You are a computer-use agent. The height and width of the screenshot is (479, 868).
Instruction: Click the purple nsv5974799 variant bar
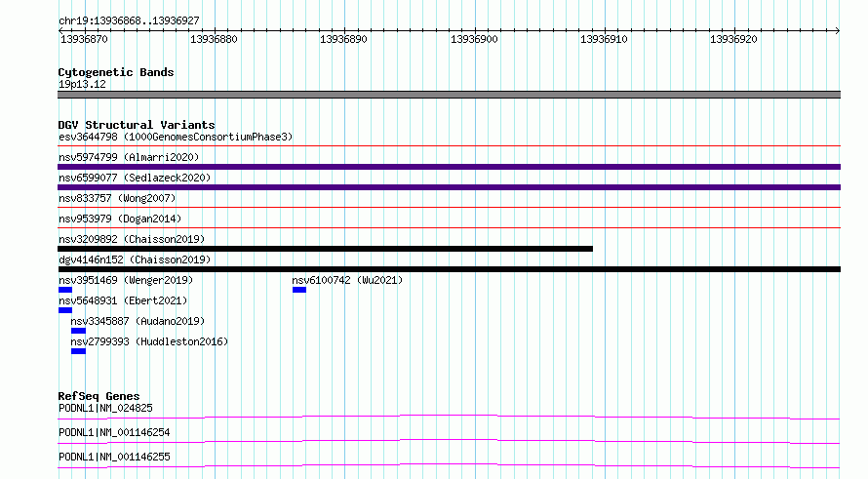pyautogui.click(x=449, y=167)
